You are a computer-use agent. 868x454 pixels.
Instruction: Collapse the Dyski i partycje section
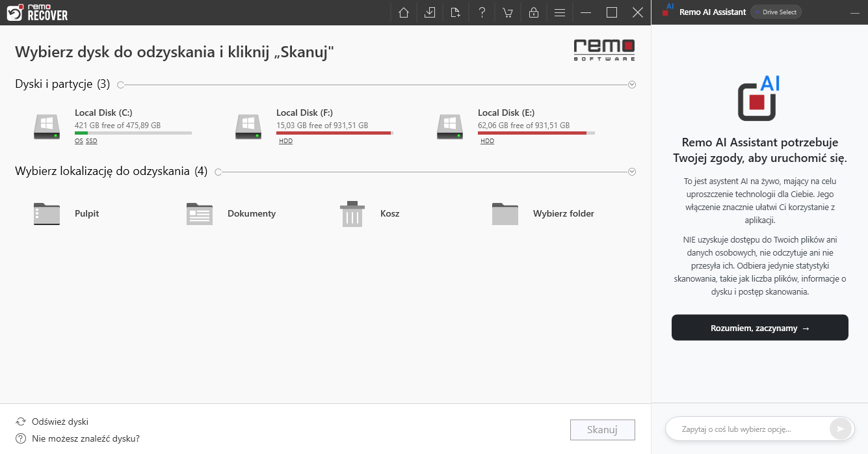(x=632, y=85)
